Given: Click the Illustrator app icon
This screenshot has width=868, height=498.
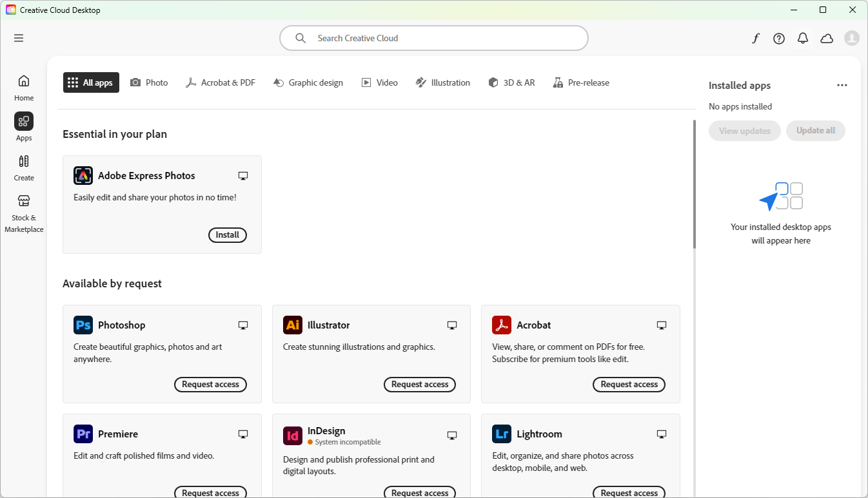Looking at the screenshot, I should [292, 325].
